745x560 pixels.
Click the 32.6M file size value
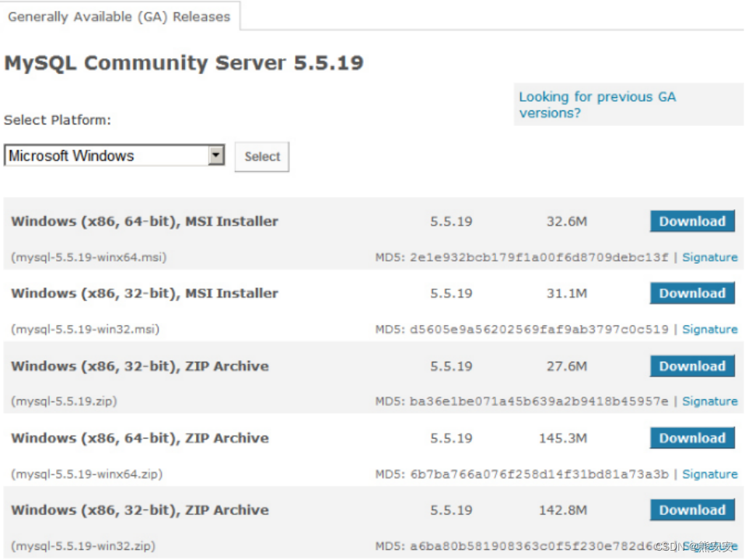click(567, 222)
